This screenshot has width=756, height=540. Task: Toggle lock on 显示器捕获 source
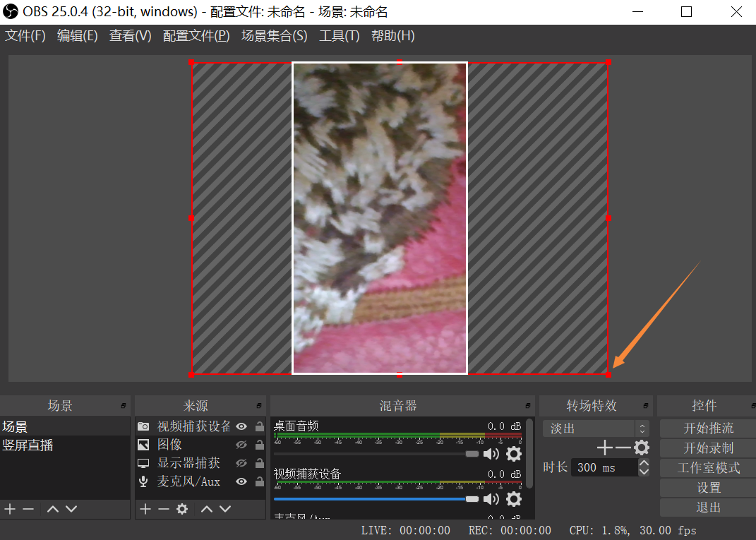click(259, 463)
